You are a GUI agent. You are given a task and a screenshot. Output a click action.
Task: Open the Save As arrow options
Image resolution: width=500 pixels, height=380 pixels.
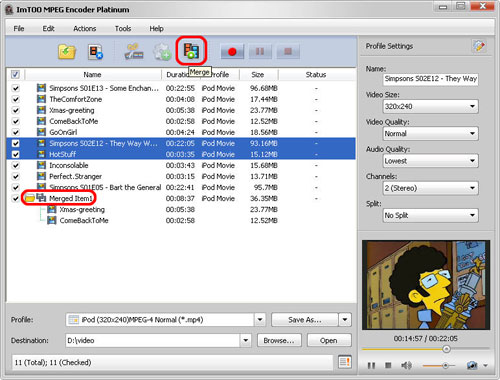345,320
